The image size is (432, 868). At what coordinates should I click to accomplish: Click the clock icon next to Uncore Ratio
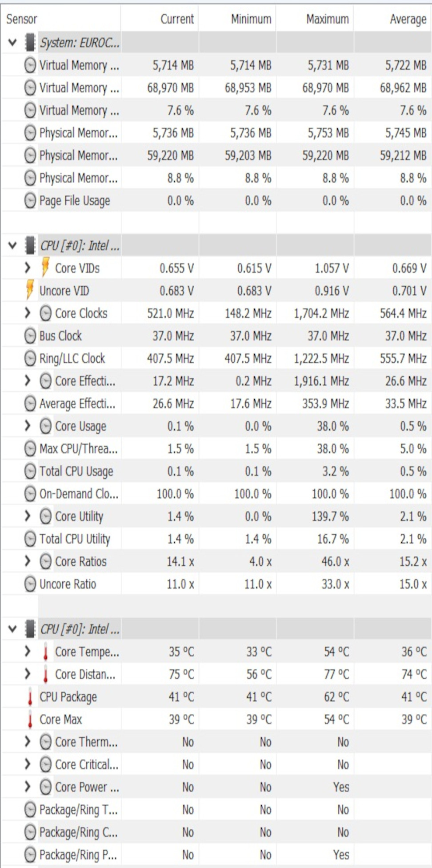(30, 584)
